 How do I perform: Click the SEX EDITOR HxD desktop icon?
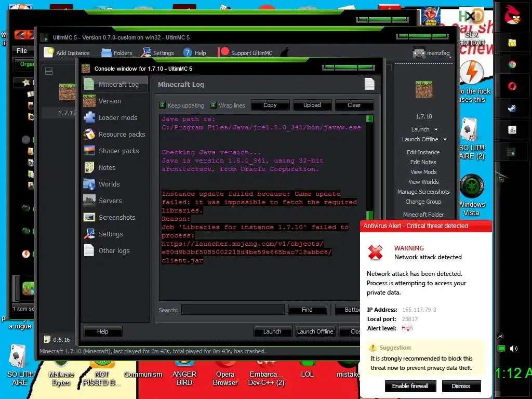click(x=472, y=27)
